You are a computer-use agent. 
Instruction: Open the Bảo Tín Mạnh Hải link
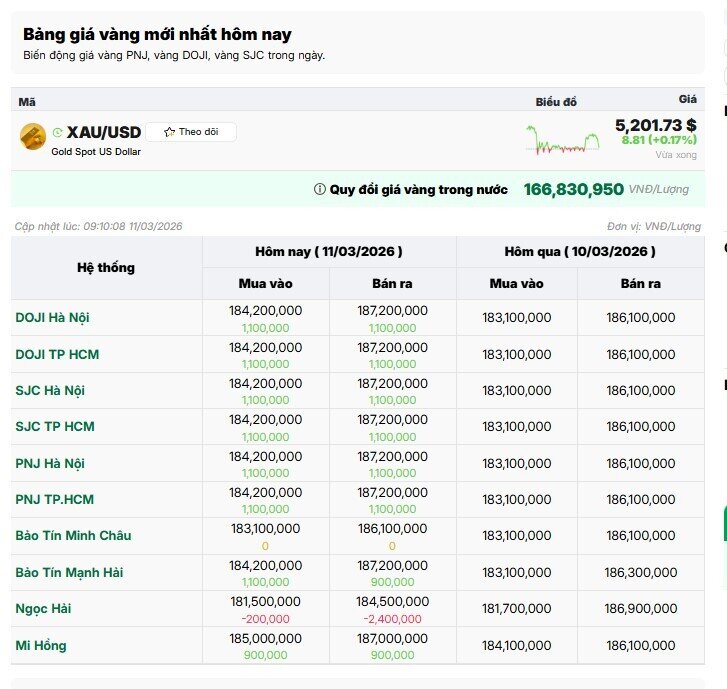pos(69,573)
